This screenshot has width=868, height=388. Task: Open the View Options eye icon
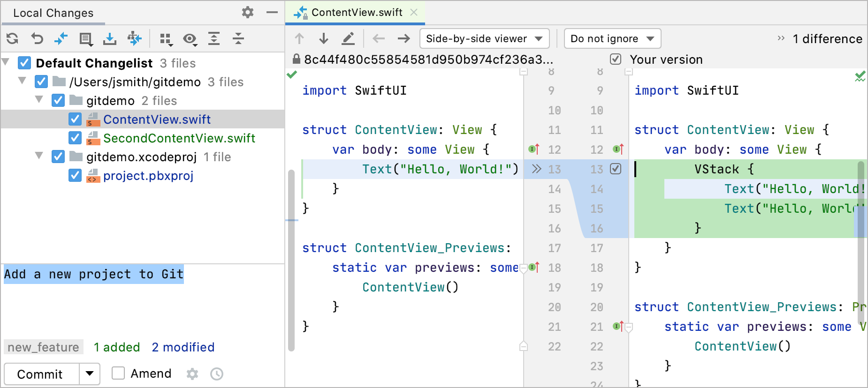(x=190, y=39)
